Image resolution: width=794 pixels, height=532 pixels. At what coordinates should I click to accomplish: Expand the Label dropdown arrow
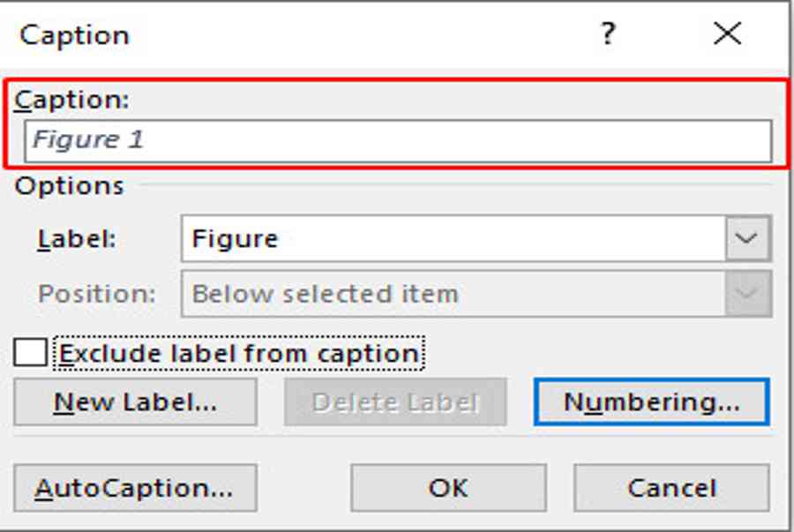coord(748,238)
